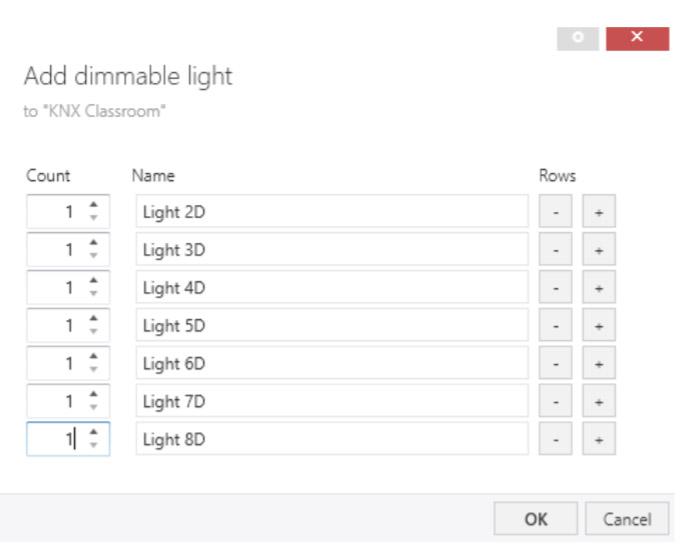
Task: Increase the count for Light 5D
Action: pos(94,320)
